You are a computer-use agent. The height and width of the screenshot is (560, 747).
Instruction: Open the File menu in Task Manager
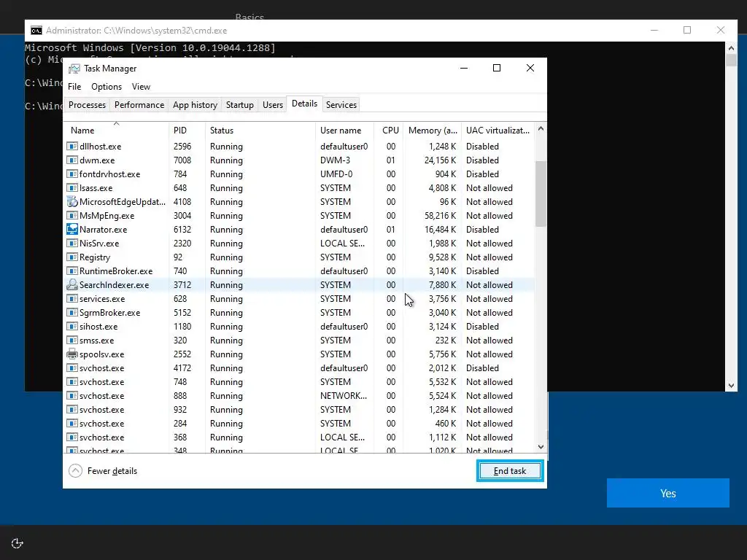coord(74,87)
